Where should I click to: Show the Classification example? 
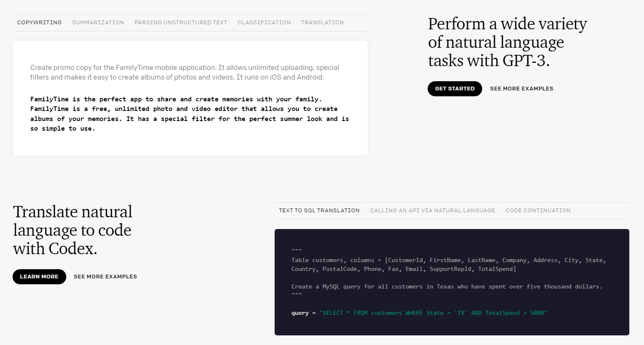tap(264, 23)
